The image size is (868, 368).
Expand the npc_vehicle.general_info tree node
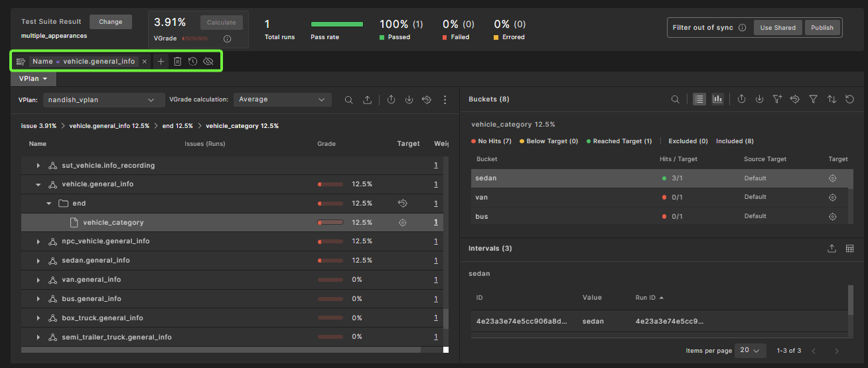(x=38, y=241)
